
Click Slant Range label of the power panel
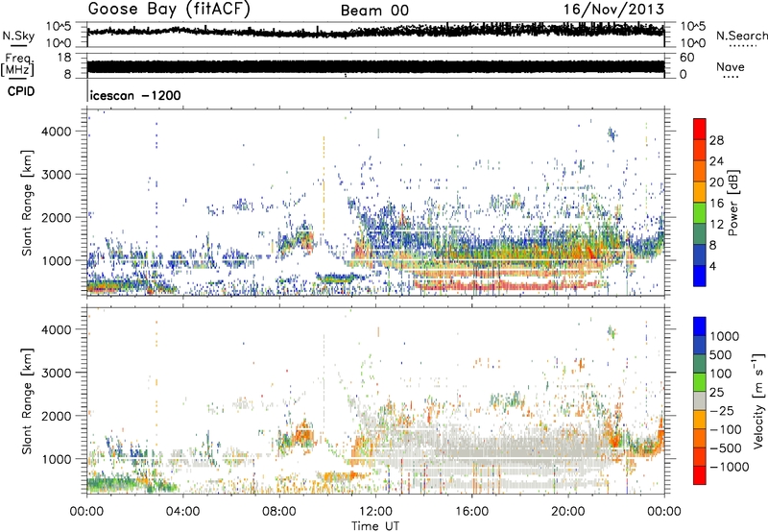click(27, 203)
